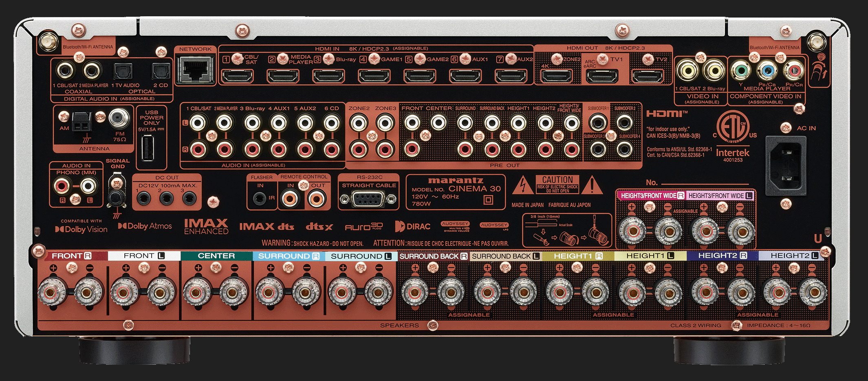868x381 pixels.
Task: Click the blue HEIGHT2 R label strip
Action: click(x=722, y=256)
